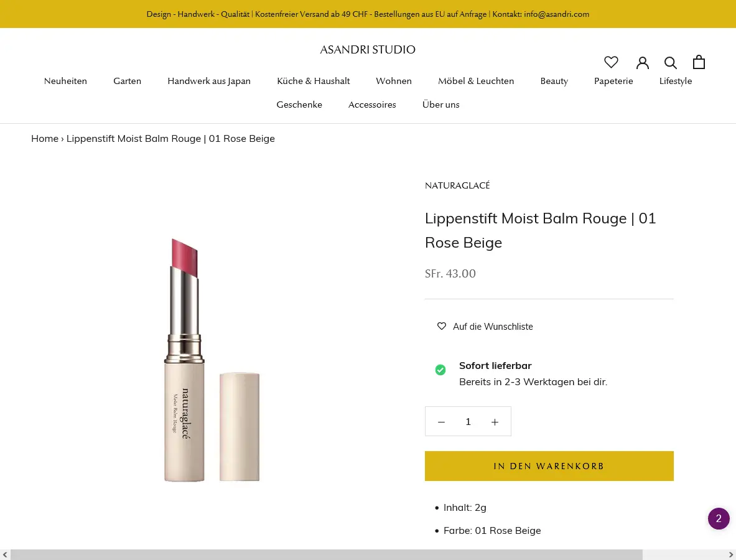Click the quantity input field
Screen dimensions: 736x560
468,421
